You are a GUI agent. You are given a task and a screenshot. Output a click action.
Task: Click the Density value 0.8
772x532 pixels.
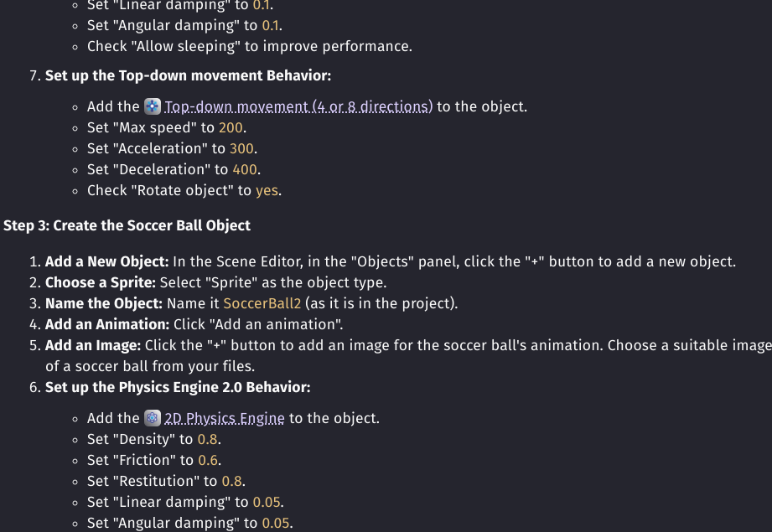tap(207, 439)
